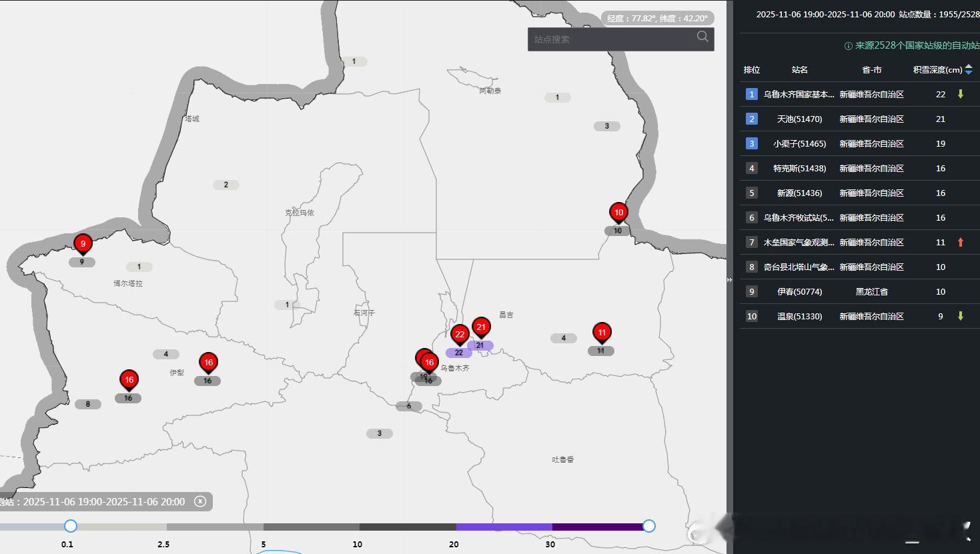Click the magnifier icon in station search

pos(702,37)
